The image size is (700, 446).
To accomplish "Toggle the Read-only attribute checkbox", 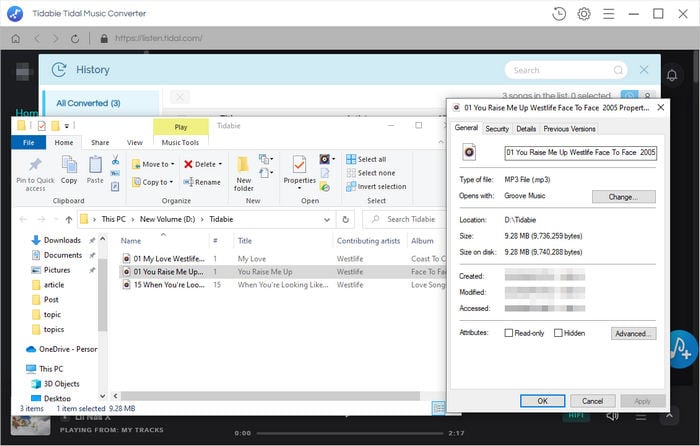I will (x=508, y=333).
